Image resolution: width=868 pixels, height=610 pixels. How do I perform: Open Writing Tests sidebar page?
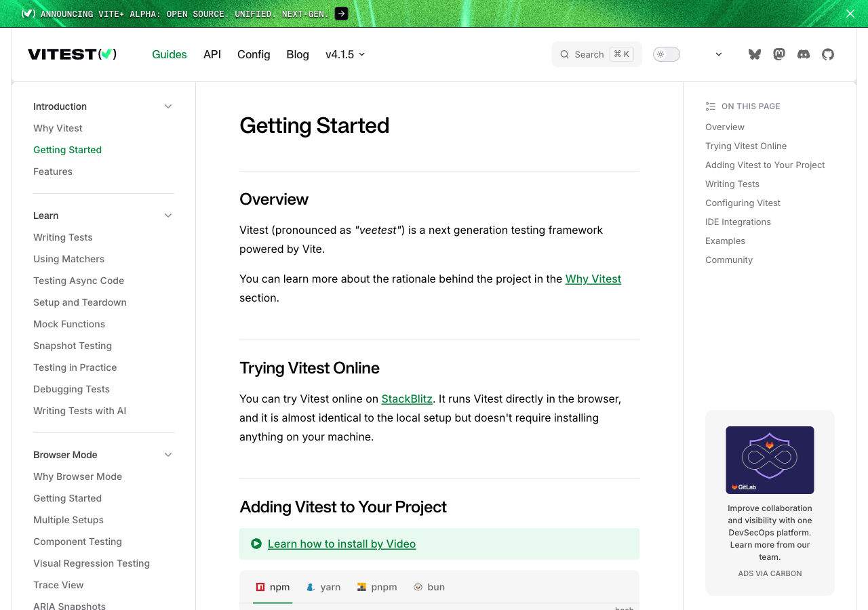[63, 237]
